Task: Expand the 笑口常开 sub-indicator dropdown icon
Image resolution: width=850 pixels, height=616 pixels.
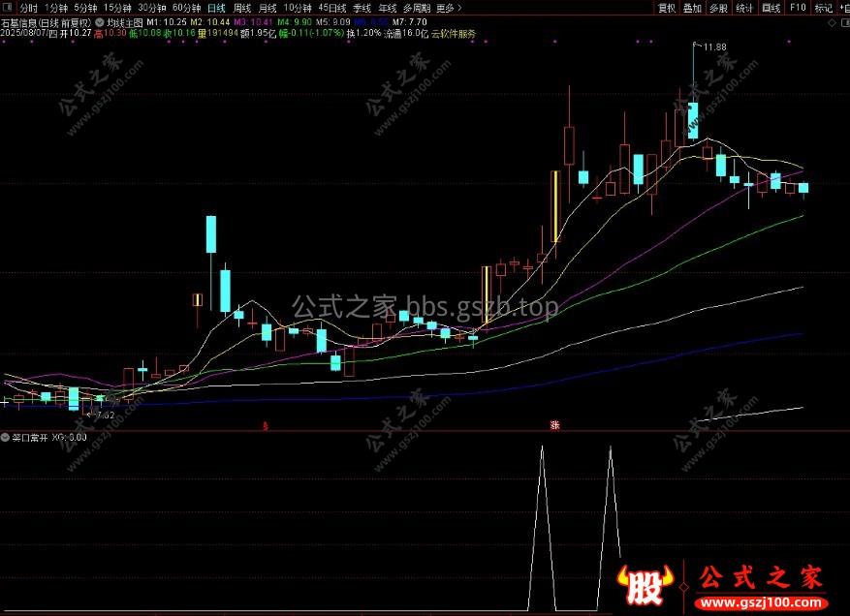Action: pyautogui.click(x=5, y=437)
